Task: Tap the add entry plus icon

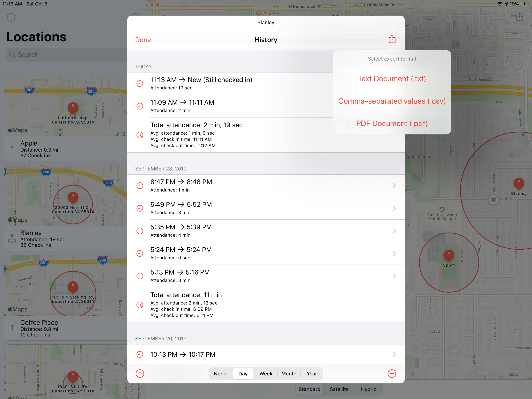Action: pyautogui.click(x=392, y=373)
